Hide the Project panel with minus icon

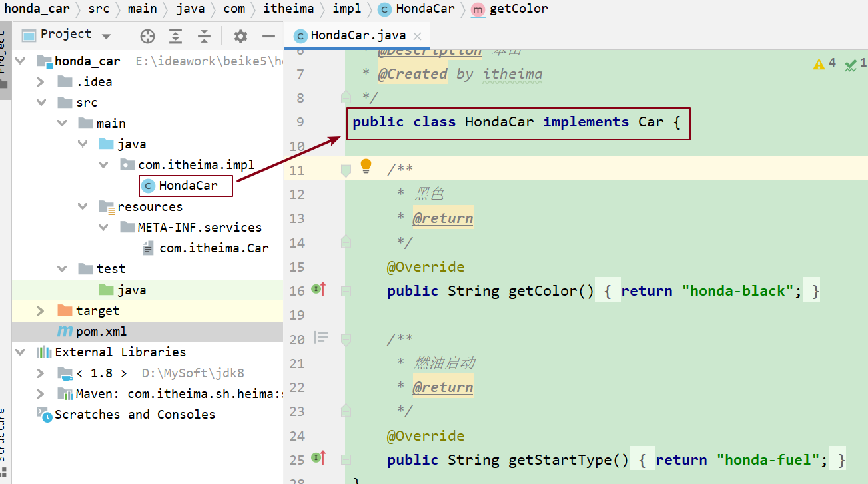point(268,36)
